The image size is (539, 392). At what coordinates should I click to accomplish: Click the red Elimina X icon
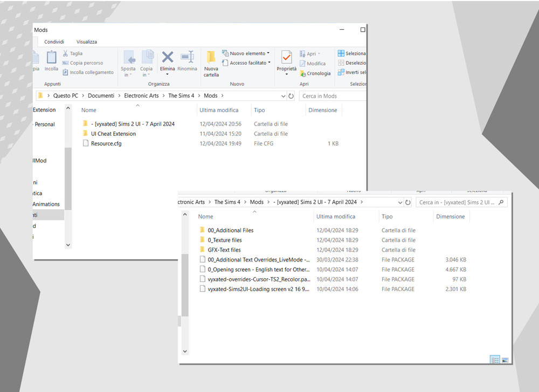pyautogui.click(x=168, y=57)
